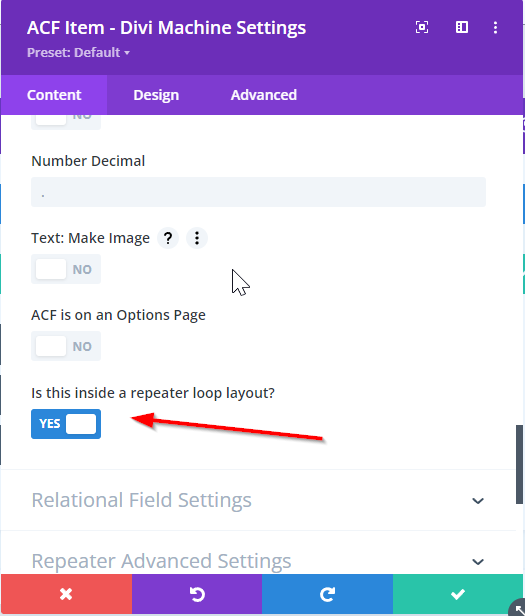Open the Preset: Default dropdown
Screen dimensions: 525x616
(x=78, y=53)
